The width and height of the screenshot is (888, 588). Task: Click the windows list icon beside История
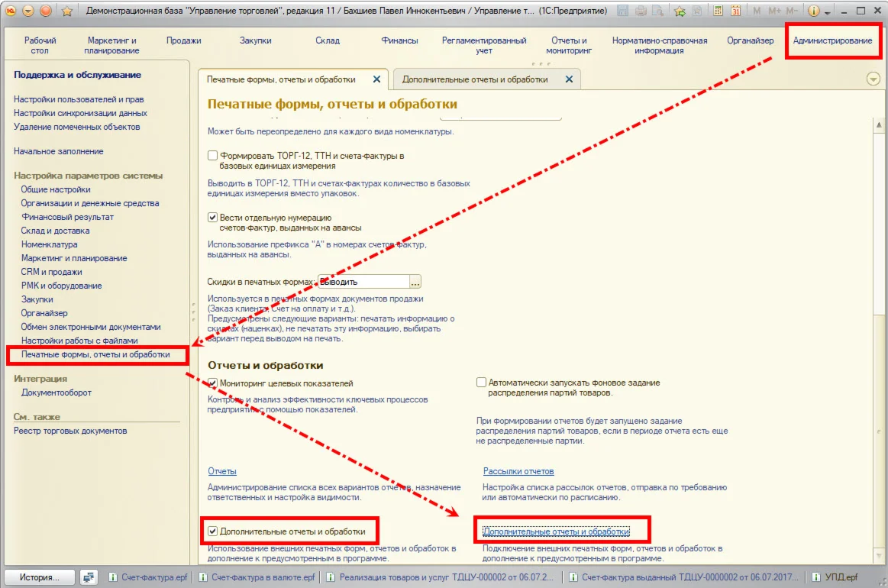point(89,577)
